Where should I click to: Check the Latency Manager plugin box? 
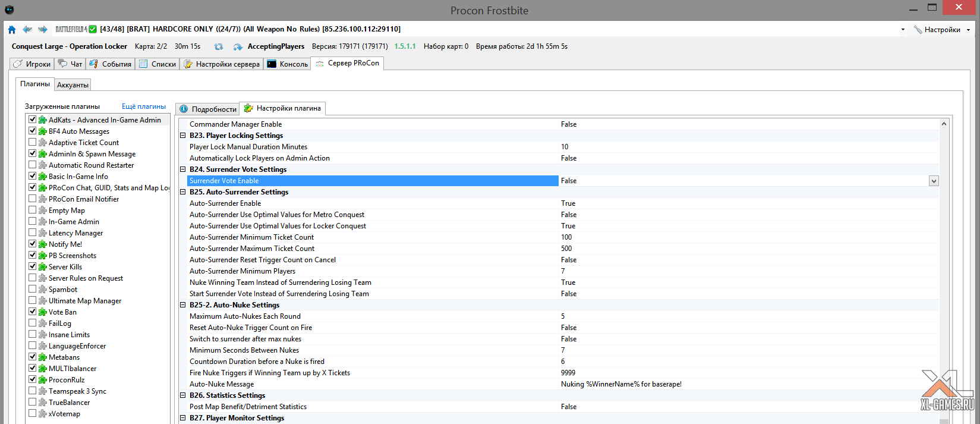click(33, 233)
